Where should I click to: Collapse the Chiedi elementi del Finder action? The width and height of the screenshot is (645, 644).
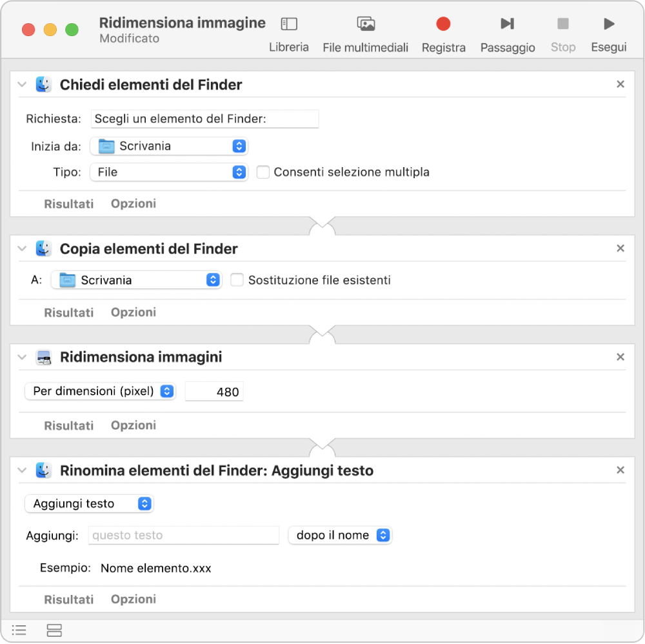(22, 85)
